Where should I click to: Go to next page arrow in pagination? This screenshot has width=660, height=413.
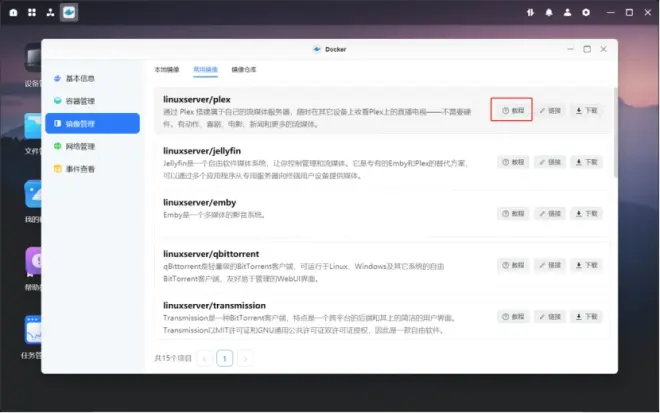245,359
